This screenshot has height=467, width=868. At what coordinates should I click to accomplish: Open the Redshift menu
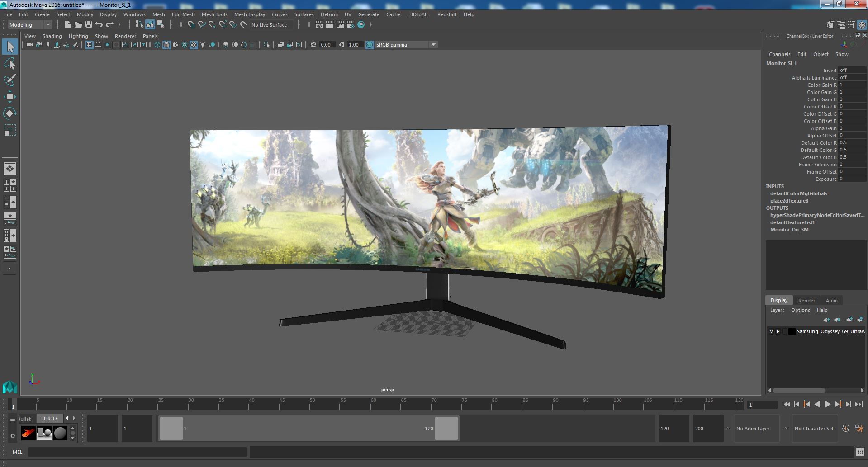447,14
